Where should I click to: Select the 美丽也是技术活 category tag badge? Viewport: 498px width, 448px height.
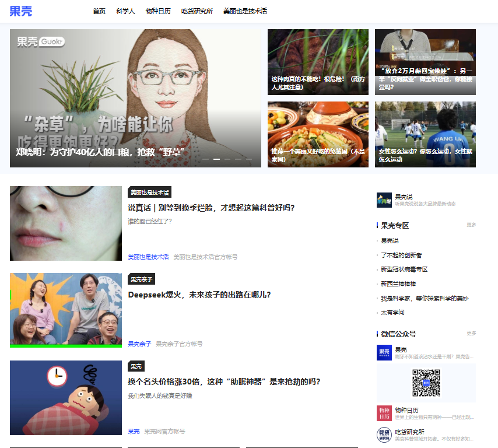point(150,192)
